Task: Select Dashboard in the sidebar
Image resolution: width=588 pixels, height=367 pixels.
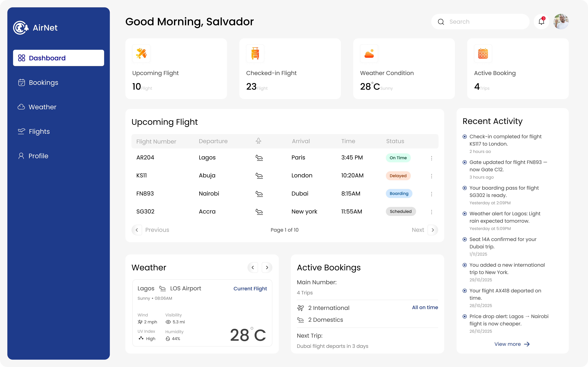Action: pos(47,58)
